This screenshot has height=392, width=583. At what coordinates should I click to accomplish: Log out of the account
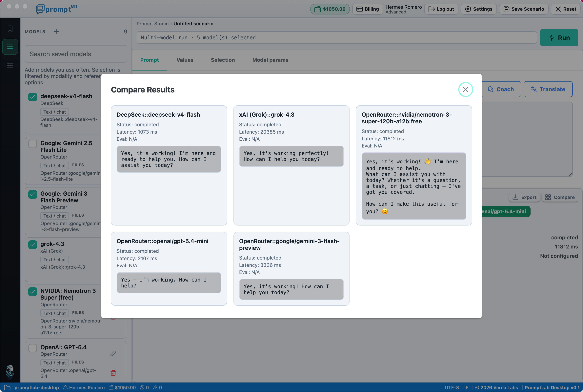tap(441, 9)
